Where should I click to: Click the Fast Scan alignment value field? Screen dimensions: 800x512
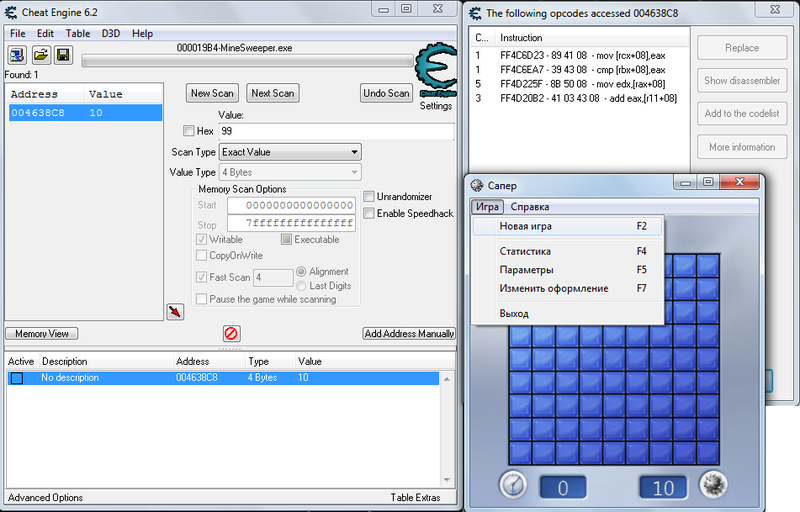click(273, 277)
